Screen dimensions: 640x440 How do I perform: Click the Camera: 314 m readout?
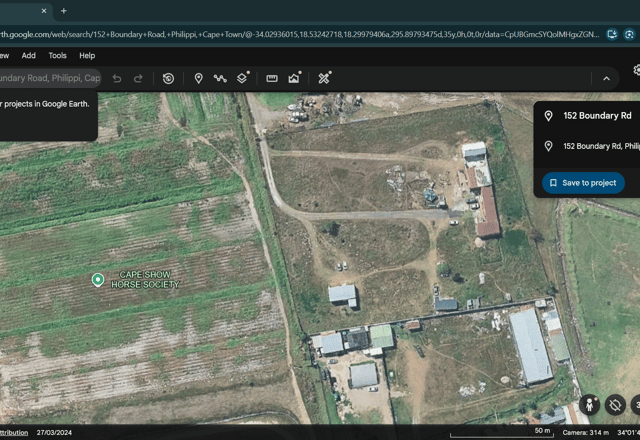click(x=585, y=433)
